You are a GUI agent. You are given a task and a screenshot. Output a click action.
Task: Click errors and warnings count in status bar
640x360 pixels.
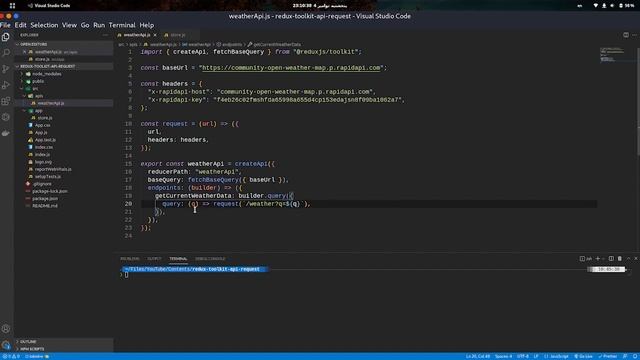[x=11, y=356]
